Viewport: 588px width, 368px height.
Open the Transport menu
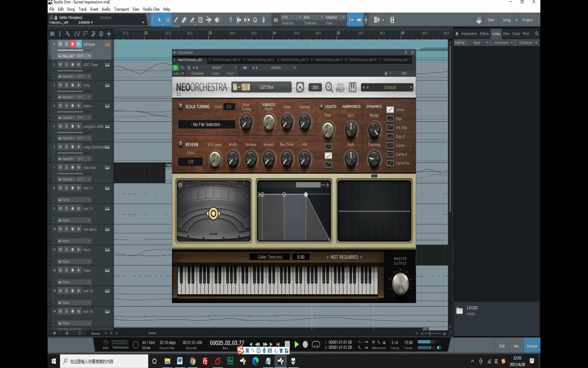click(x=121, y=9)
